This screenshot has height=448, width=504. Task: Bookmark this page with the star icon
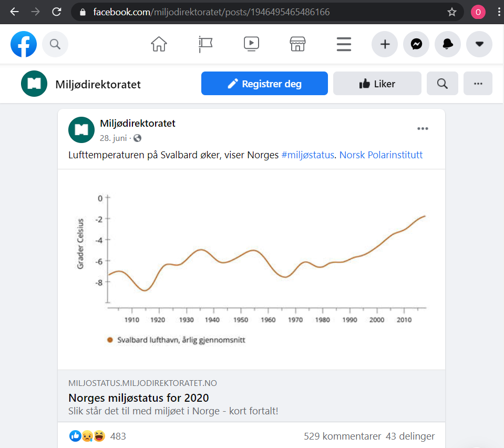(x=451, y=12)
